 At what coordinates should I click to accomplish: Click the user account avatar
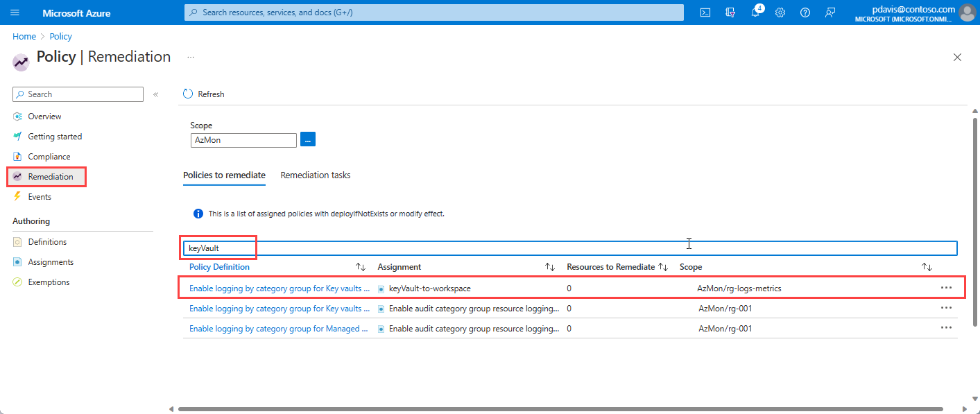[967, 12]
